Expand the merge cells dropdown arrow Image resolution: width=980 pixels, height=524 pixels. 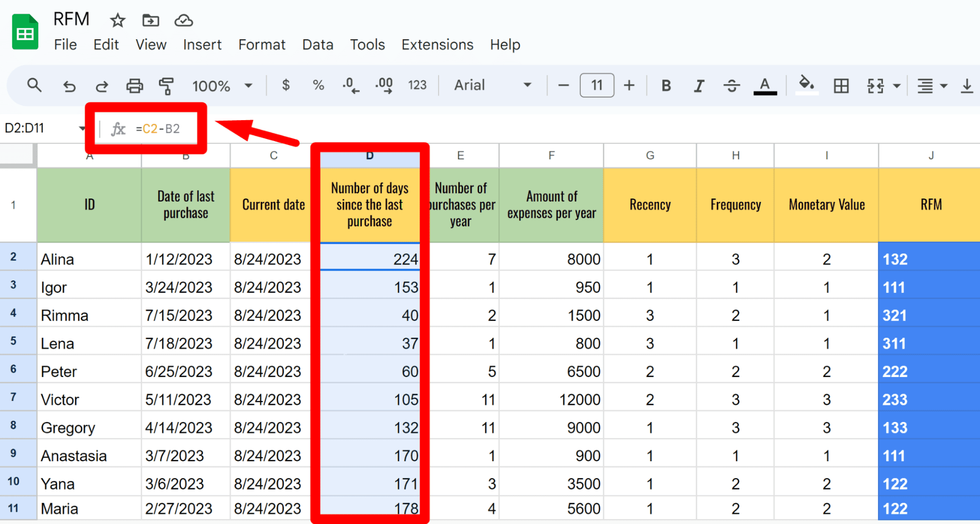(x=897, y=85)
